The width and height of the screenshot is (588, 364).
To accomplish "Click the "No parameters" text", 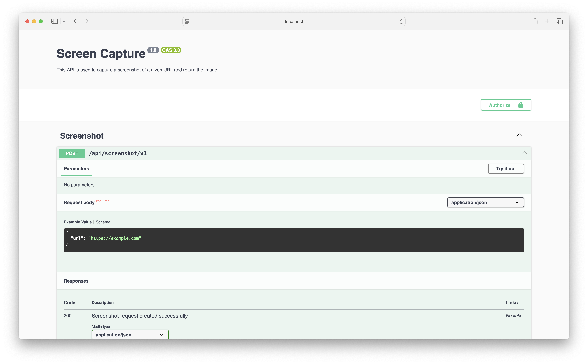I will coord(79,185).
